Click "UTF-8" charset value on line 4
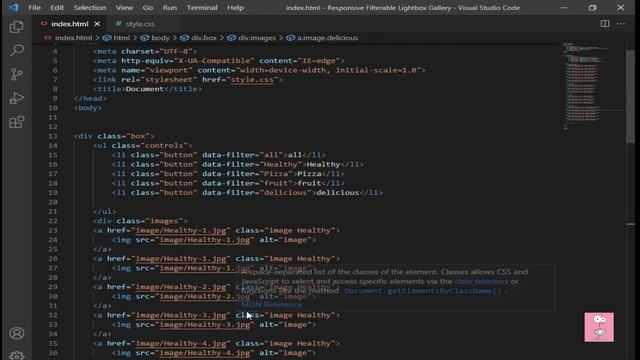Image resolution: width=640 pixels, height=360 pixels. pyautogui.click(x=176, y=51)
